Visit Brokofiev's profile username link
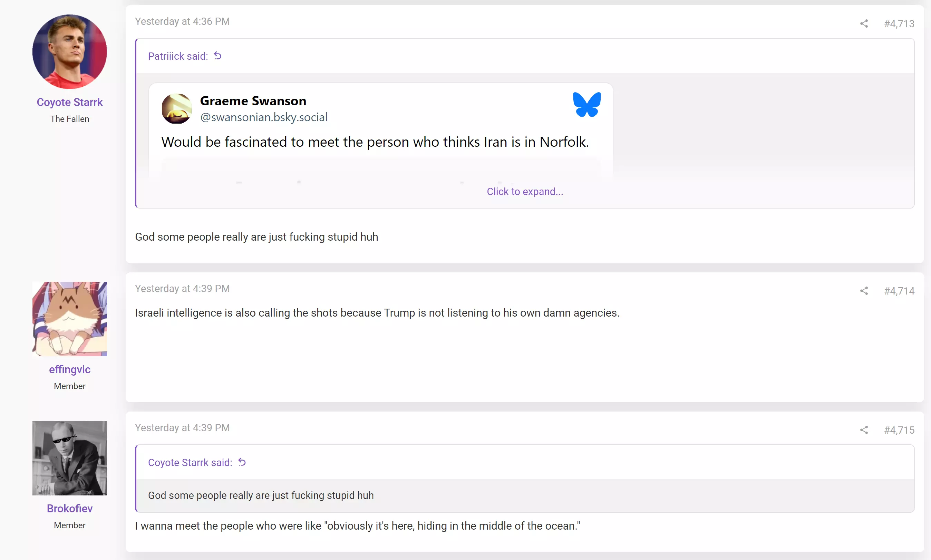 pos(70,509)
